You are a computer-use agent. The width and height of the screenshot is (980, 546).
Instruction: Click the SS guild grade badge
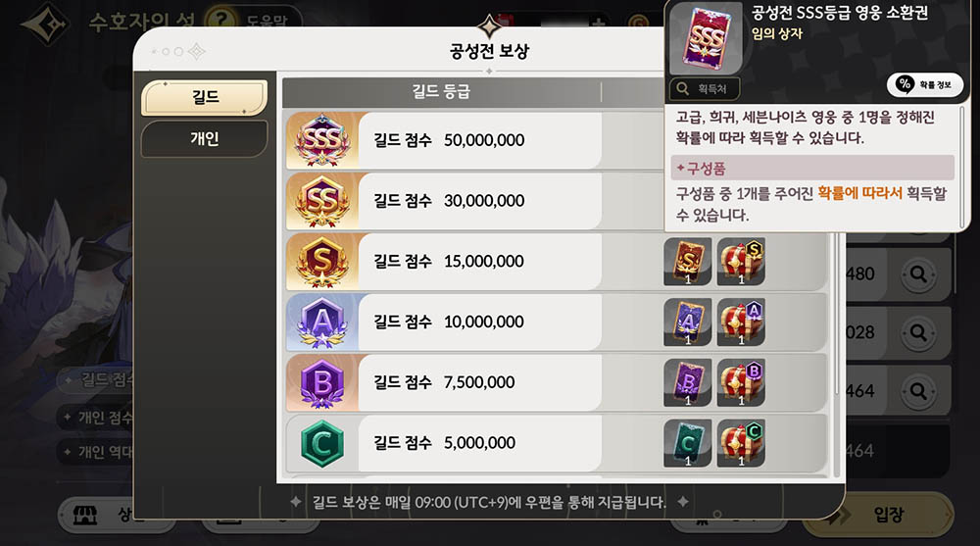click(x=321, y=200)
